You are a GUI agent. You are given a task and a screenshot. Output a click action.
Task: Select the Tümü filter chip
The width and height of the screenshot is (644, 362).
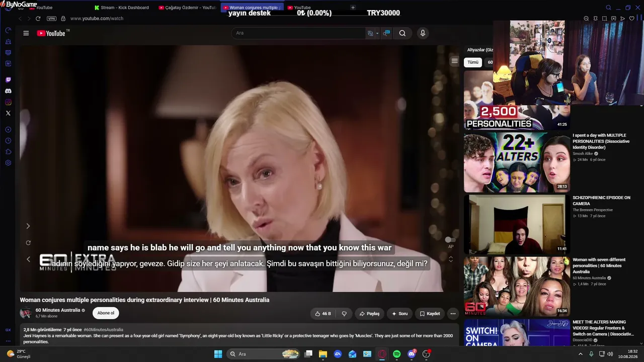[473, 62]
